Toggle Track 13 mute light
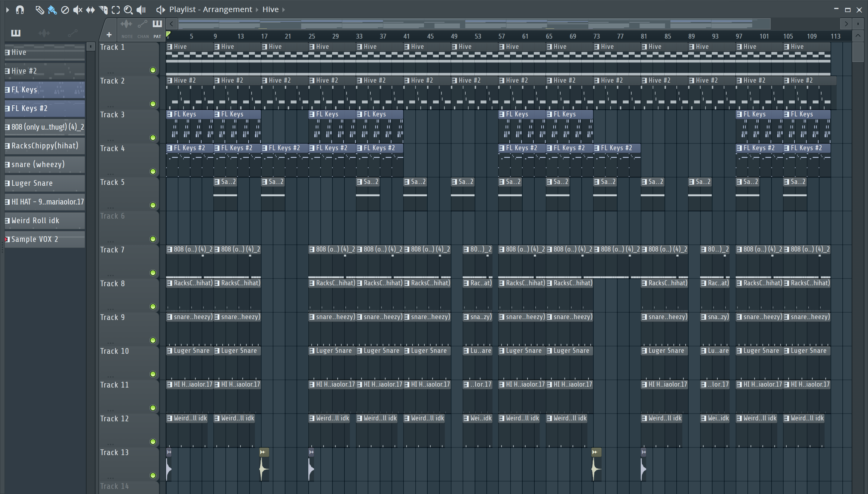868x494 pixels. coord(153,476)
